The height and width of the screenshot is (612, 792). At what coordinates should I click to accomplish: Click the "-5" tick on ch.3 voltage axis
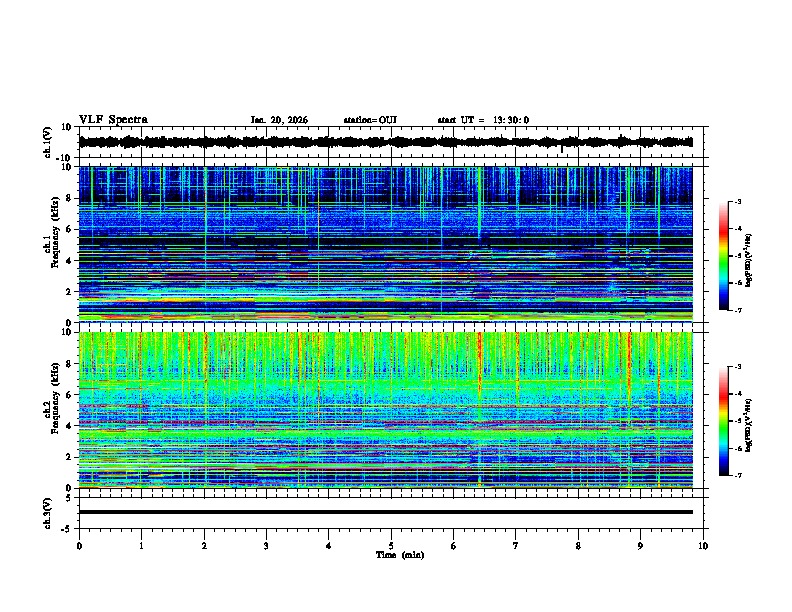coord(67,529)
